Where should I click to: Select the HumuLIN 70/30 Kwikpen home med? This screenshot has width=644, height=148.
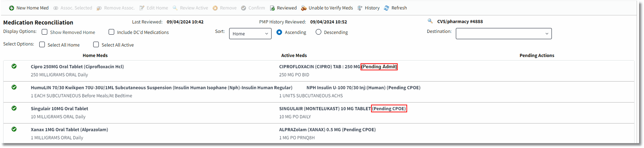point(162,87)
